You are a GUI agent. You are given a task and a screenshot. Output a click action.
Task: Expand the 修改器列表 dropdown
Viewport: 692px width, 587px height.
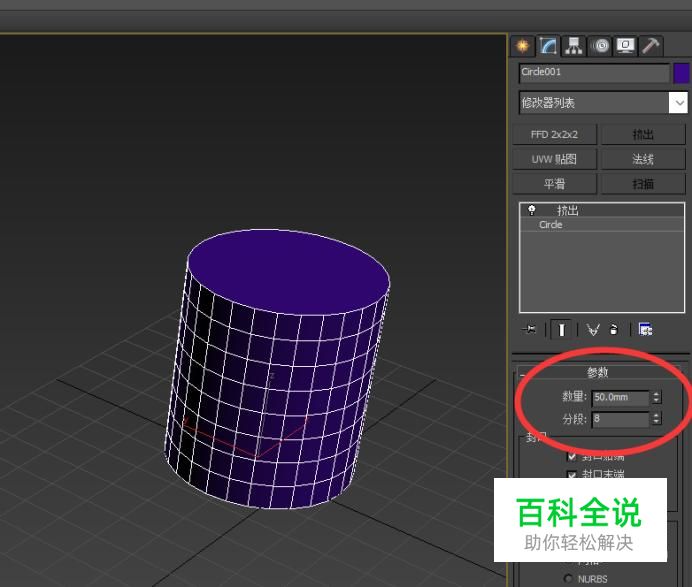(679, 103)
